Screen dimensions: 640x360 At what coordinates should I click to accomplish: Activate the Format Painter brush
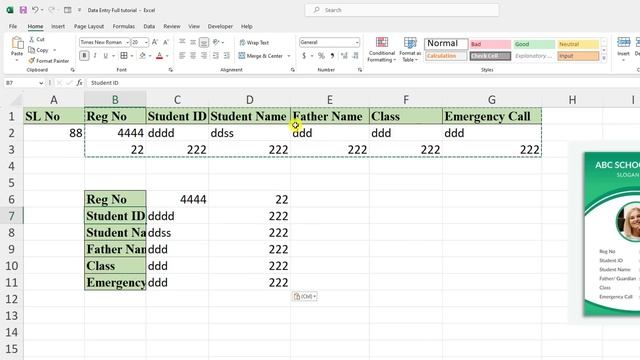click(x=31, y=60)
